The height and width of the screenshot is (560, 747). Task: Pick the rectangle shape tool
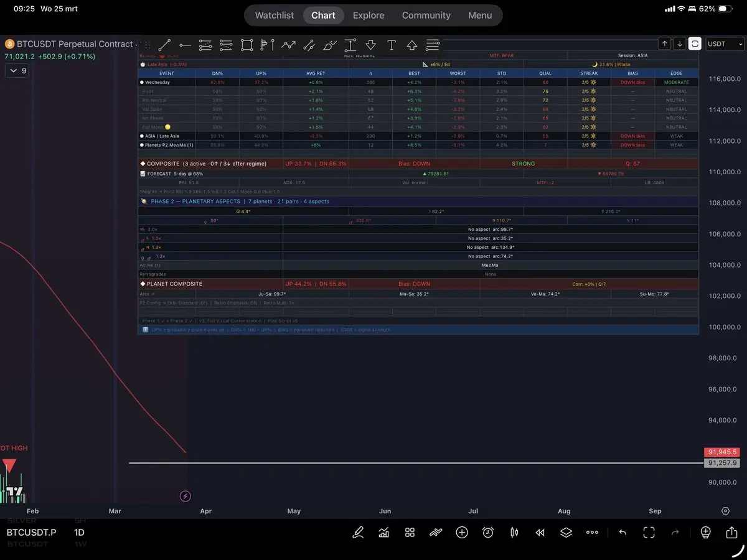coord(247,45)
